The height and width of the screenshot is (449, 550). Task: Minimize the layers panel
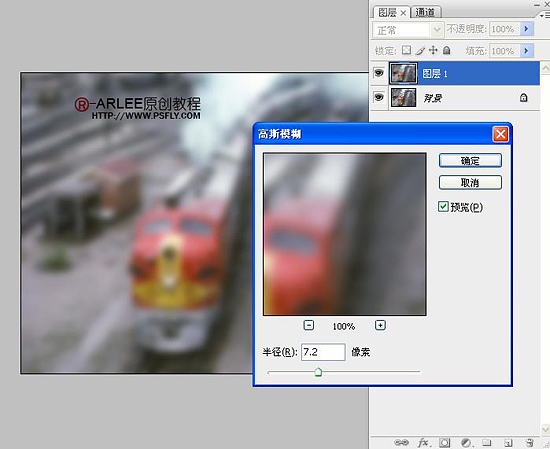point(537,5)
